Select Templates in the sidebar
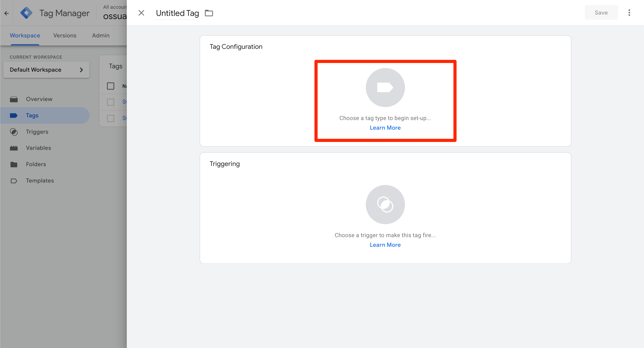This screenshot has width=644, height=348. 40,180
